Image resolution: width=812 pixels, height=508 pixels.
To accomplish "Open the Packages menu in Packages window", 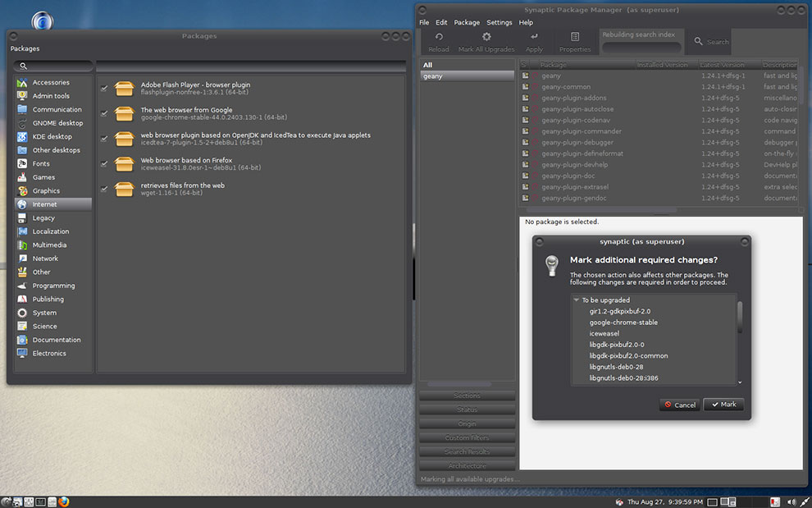I will [x=25, y=48].
